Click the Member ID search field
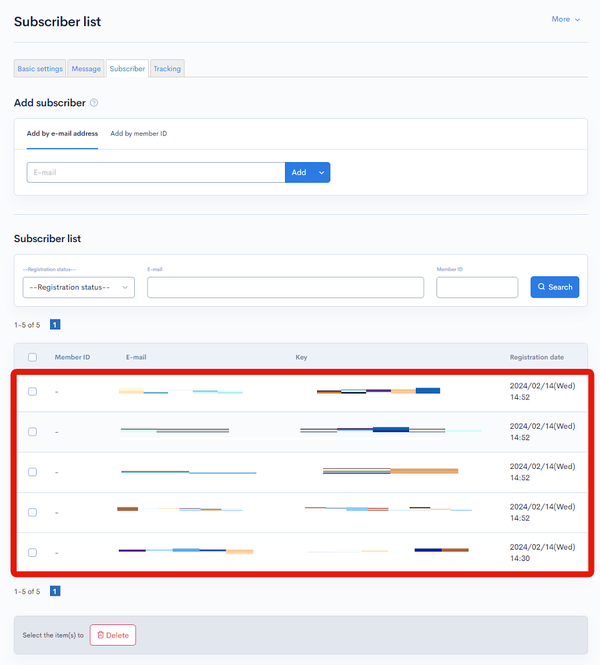The height and width of the screenshot is (665, 600). 477,287
